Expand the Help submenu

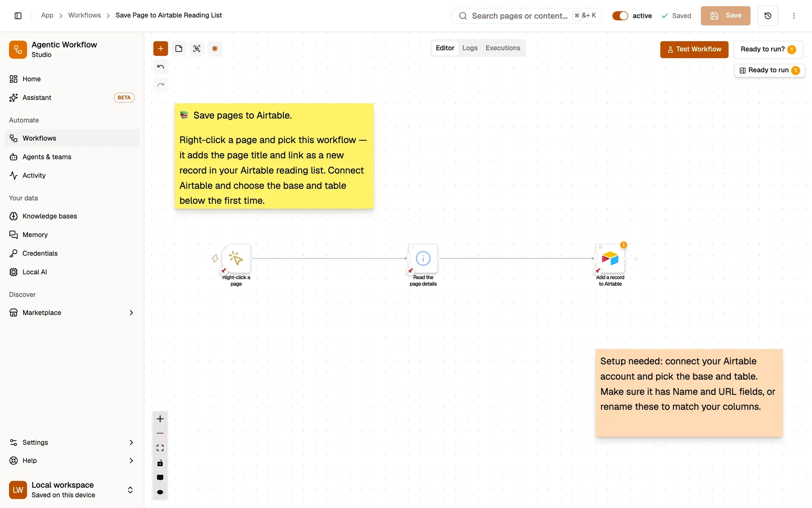click(131, 460)
